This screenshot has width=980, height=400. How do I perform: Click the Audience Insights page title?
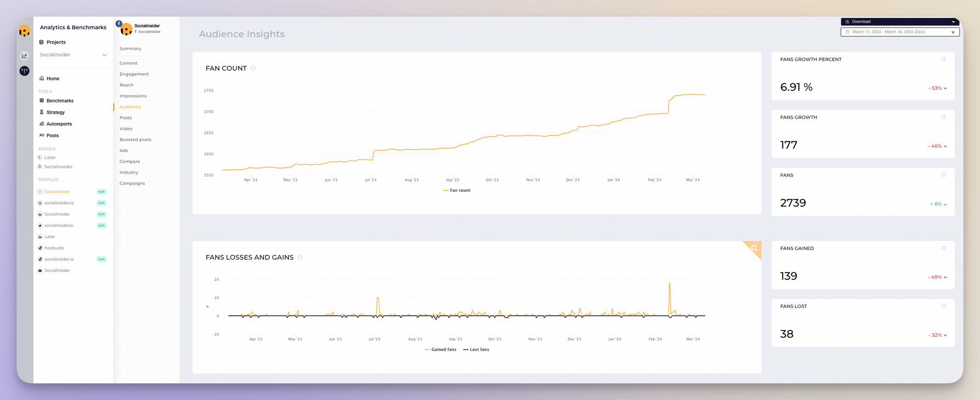pyautogui.click(x=242, y=34)
